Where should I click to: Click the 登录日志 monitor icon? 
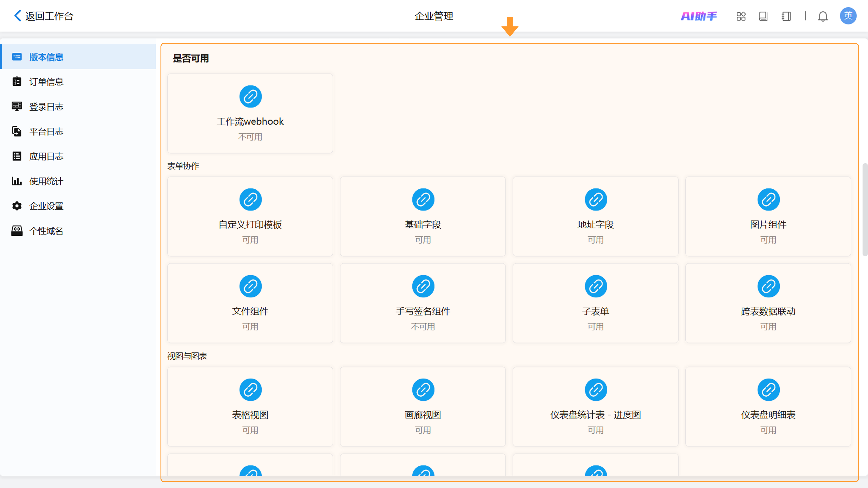click(x=17, y=106)
